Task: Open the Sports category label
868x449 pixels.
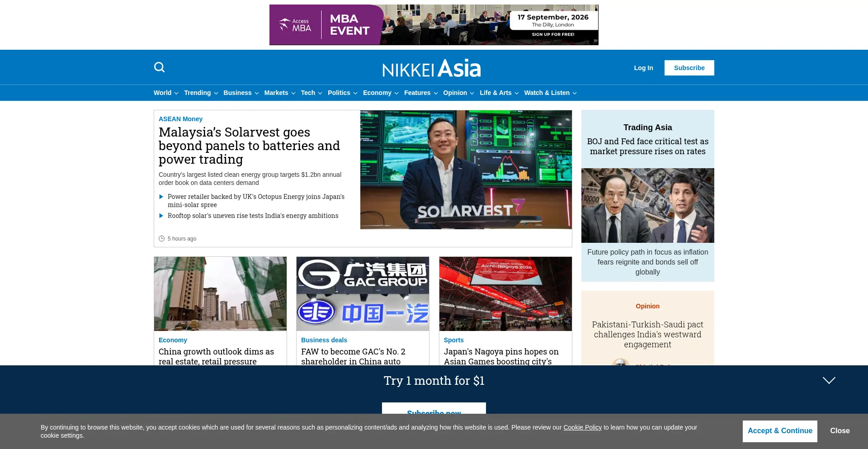Action: tap(453, 340)
